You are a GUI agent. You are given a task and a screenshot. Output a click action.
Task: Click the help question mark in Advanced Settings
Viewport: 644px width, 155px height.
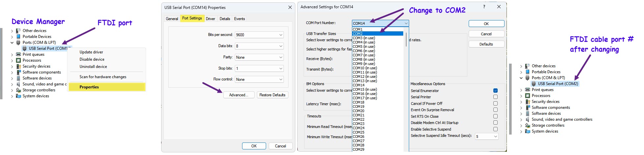coord(484,7)
